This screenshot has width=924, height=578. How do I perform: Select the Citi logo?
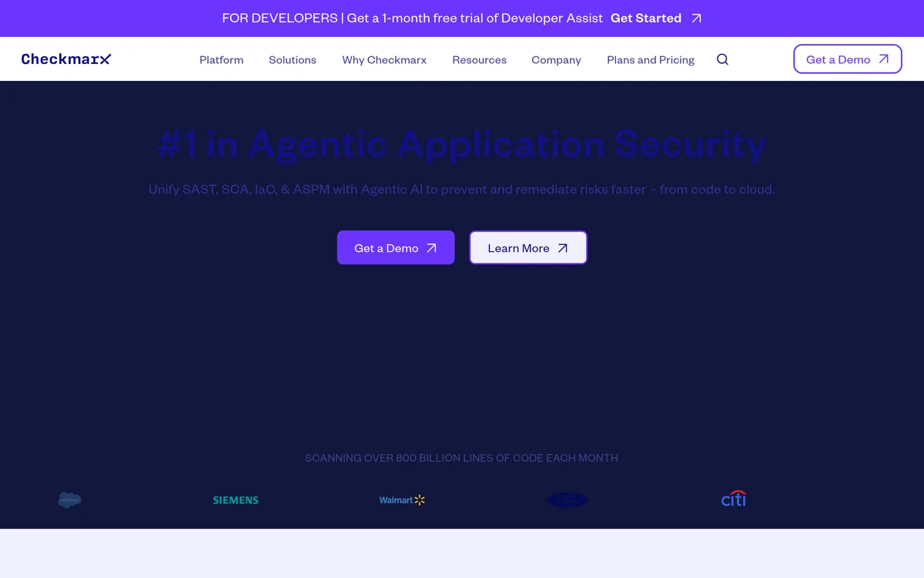pyautogui.click(x=733, y=499)
